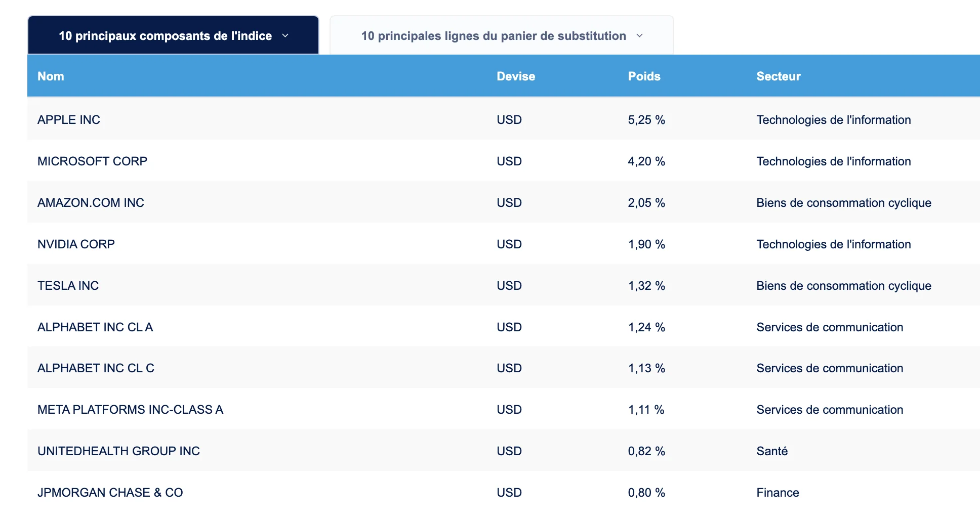Sort by the Poids column header
This screenshot has width=980, height=522.
[644, 76]
